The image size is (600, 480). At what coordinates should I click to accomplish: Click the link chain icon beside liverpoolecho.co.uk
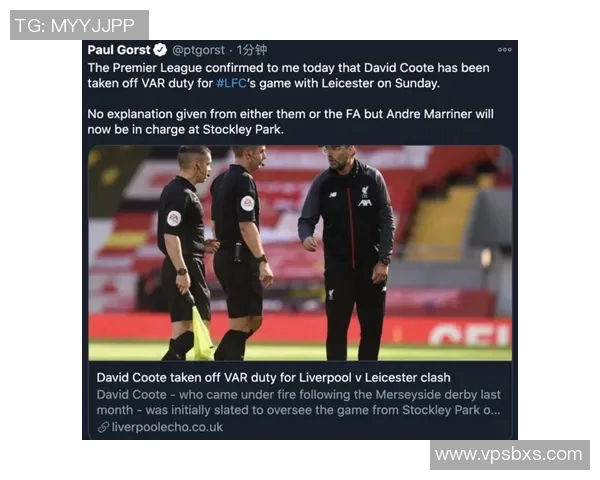[x=103, y=427]
